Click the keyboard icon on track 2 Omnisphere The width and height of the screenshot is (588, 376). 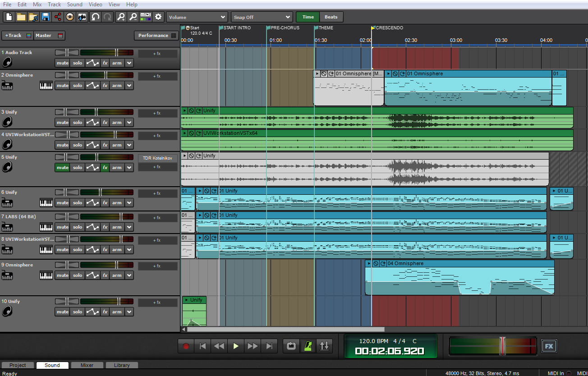pyautogui.click(x=46, y=85)
